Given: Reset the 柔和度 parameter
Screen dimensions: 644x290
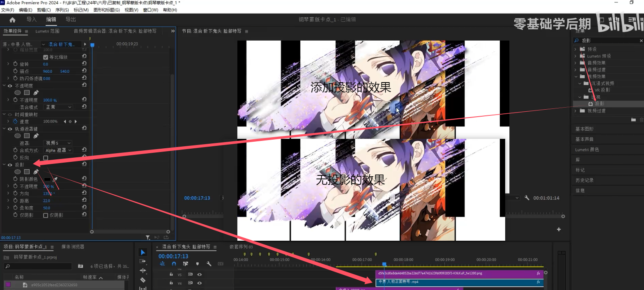Looking at the screenshot, I should pos(84,208).
